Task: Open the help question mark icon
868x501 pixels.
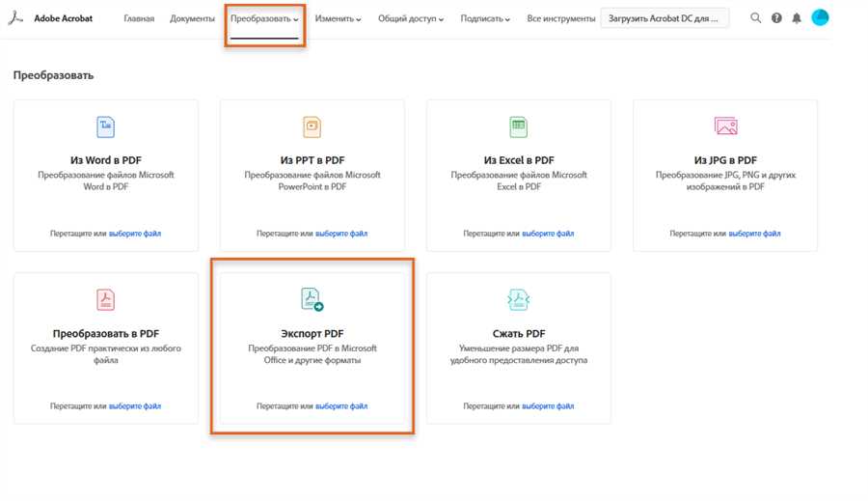Action: point(776,17)
